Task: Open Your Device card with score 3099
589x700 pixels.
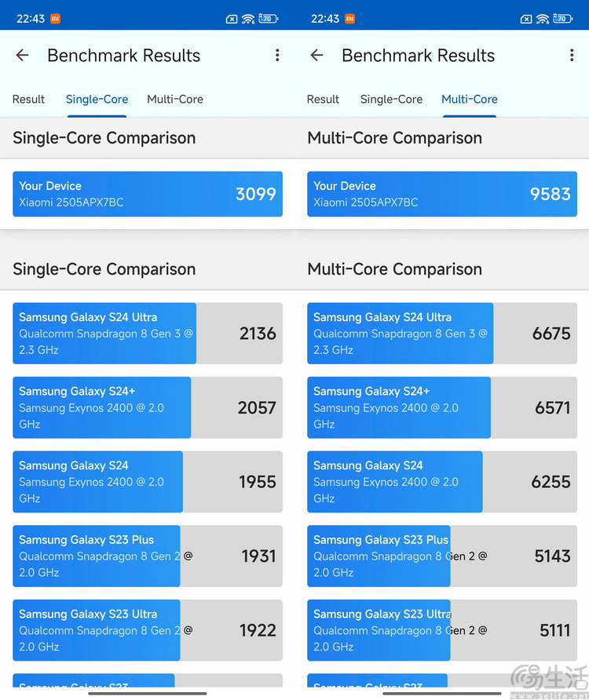Action: point(148,194)
